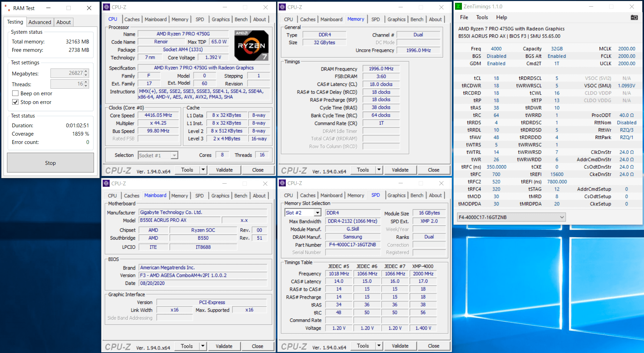This screenshot has height=353, width=644.
Task: Click the Tools button in the CPU-Z window showing Mainboard info
Action: (187, 346)
